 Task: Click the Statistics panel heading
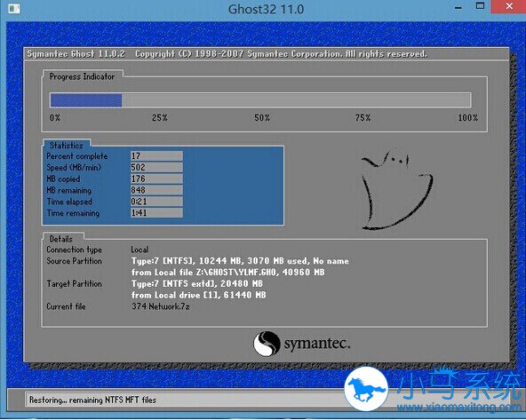[x=67, y=146]
